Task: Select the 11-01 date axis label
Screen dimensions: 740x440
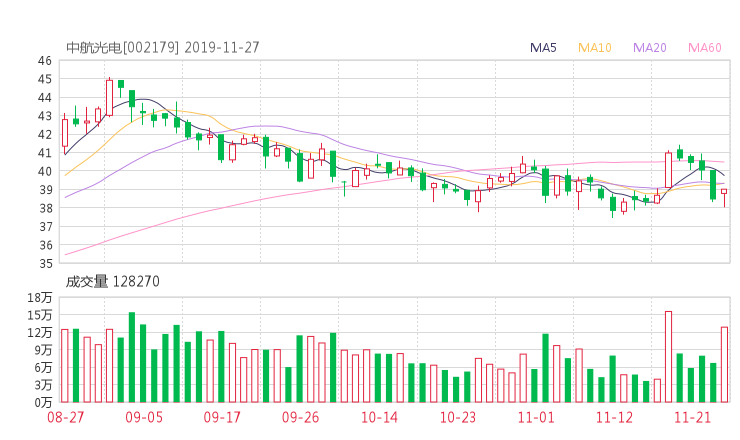Action: point(536,417)
